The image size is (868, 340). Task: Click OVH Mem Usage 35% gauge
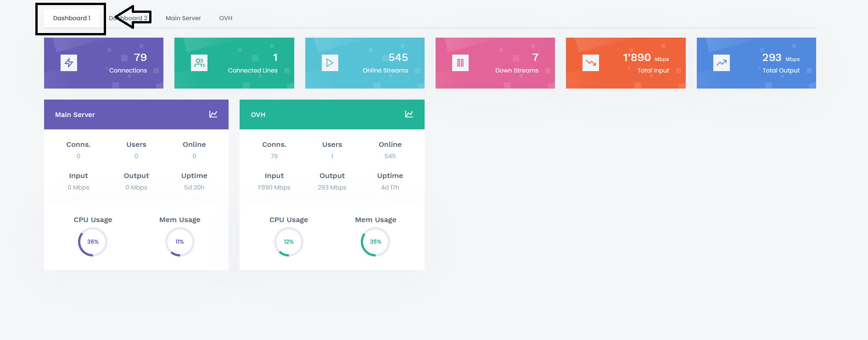(x=375, y=242)
